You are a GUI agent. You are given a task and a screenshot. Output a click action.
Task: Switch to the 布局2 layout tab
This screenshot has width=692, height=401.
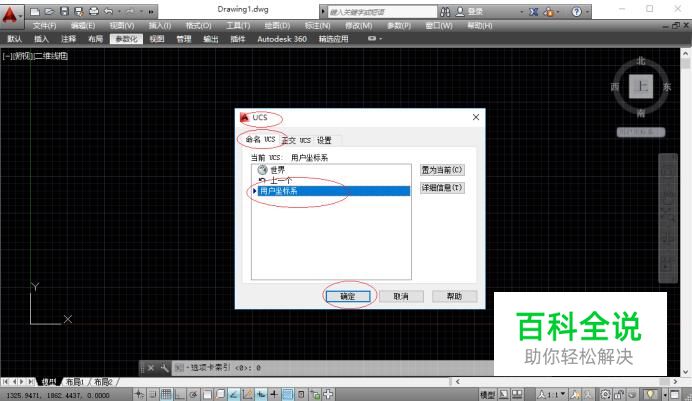coord(103,382)
